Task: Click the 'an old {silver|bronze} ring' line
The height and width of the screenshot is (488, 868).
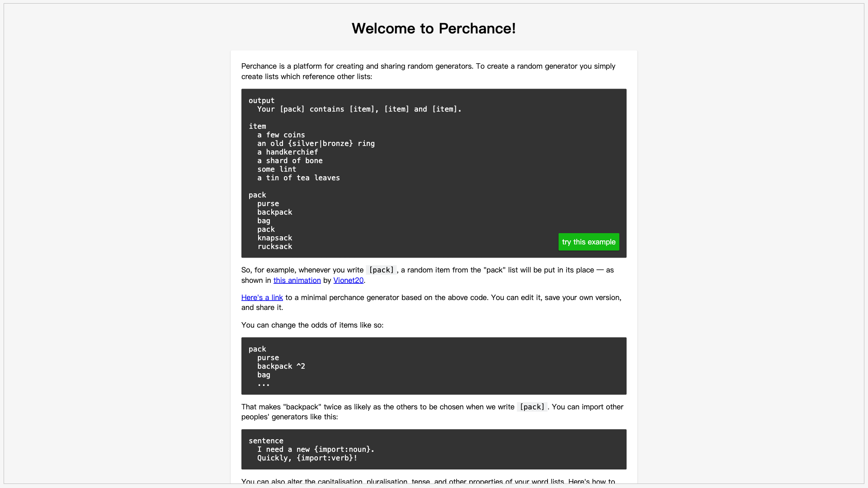Action: tap(316, 144)
